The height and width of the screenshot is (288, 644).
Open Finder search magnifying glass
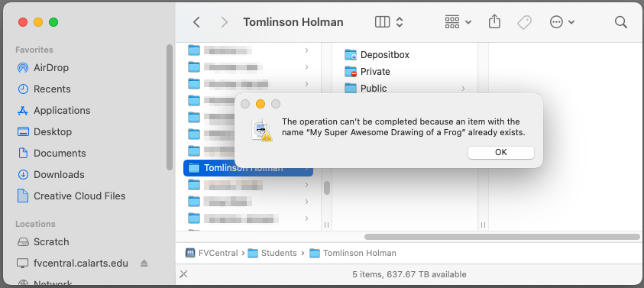point(620,22)
